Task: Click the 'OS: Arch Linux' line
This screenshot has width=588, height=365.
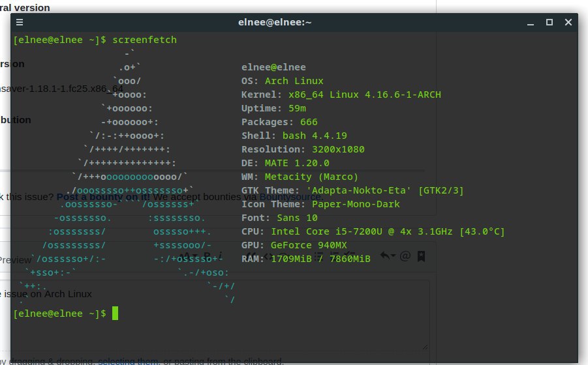Action: [283, 81]
